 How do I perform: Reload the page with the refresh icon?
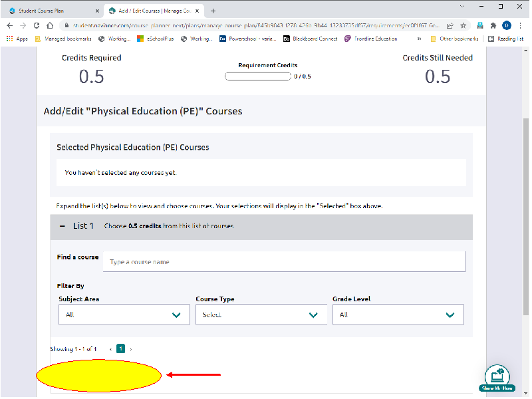pos(37,25)
